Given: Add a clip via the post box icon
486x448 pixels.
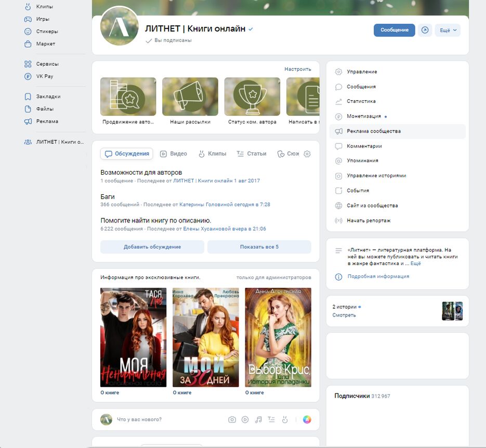Looking at the screenshot, I should (285, 419).
